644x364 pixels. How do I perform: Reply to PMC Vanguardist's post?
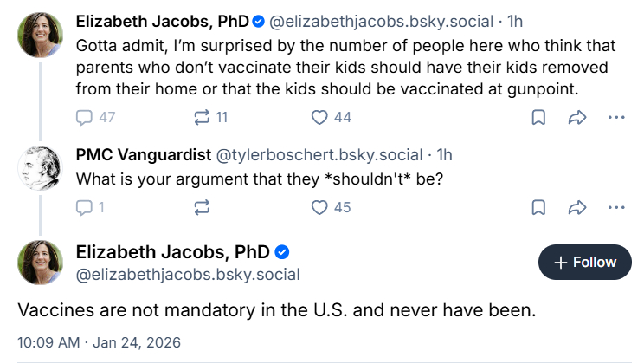pos(85,207)
